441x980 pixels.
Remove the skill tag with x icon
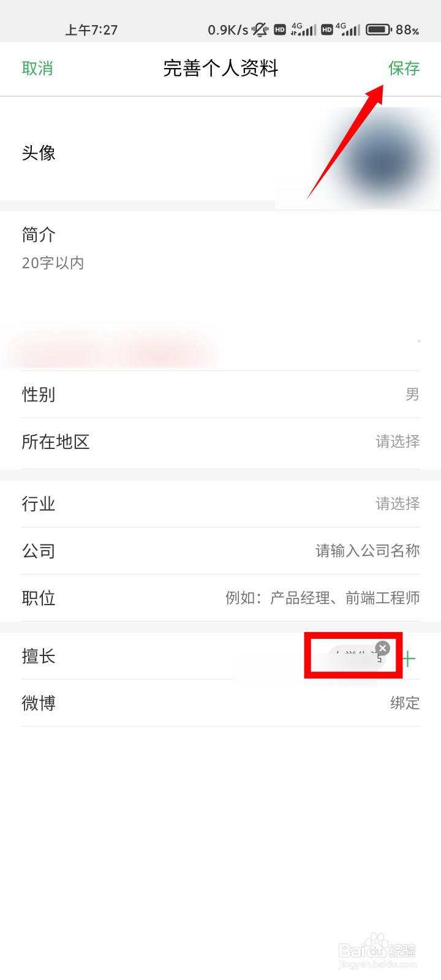(383, 648)
